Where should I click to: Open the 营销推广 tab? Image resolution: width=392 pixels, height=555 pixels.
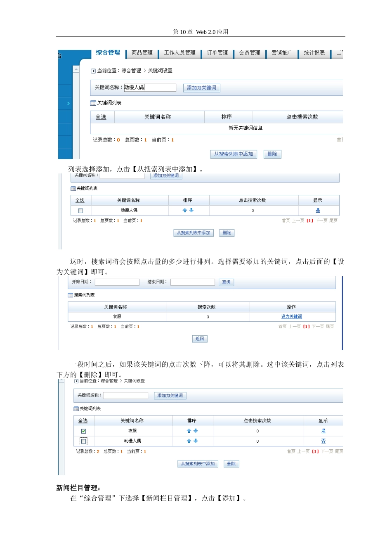(282, 53)
